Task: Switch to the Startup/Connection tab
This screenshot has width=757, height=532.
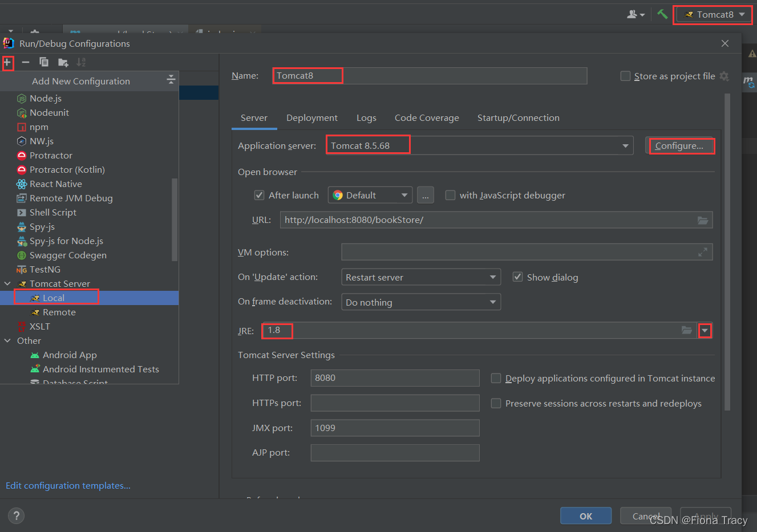Action: (x=518, y=117)
